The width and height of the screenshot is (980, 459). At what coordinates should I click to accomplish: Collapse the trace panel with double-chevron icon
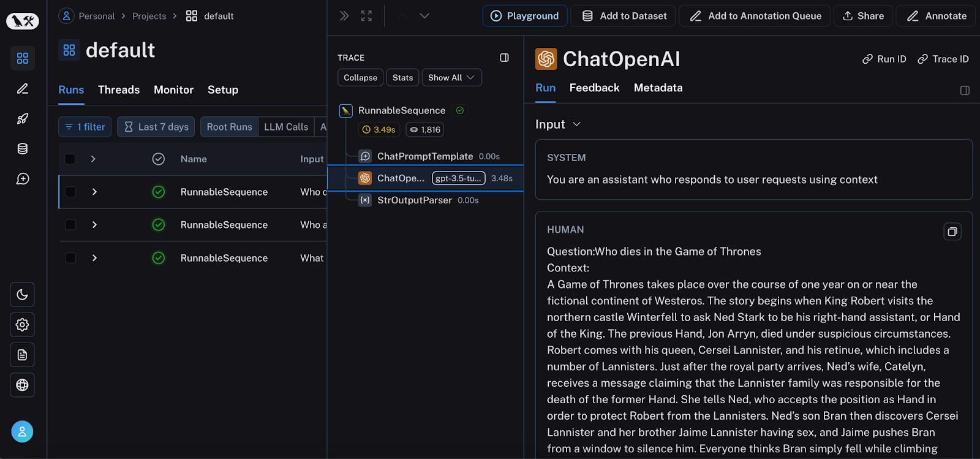click(x=344, y=16)
